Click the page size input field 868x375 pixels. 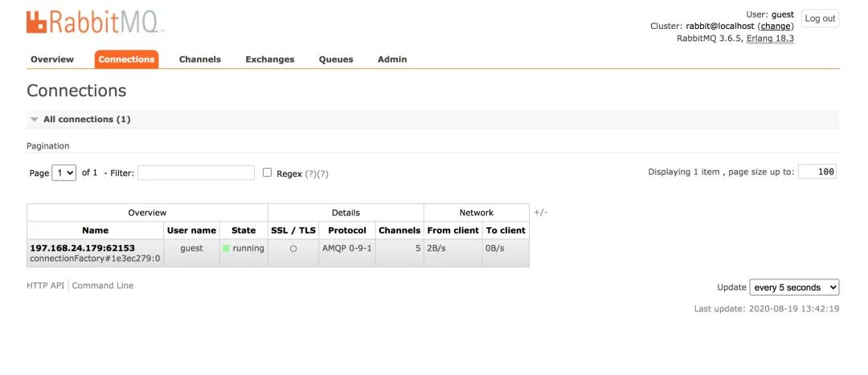(817, 172)
